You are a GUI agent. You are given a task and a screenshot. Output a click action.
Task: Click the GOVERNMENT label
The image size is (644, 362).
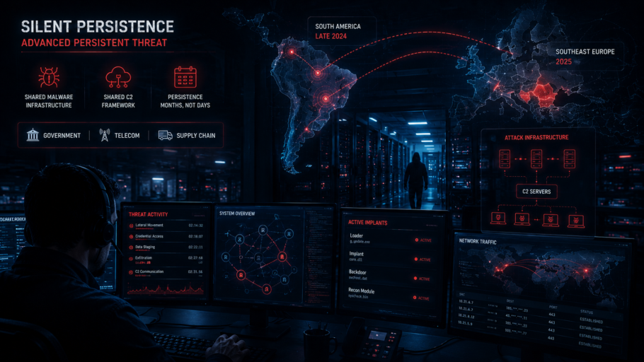62,136
